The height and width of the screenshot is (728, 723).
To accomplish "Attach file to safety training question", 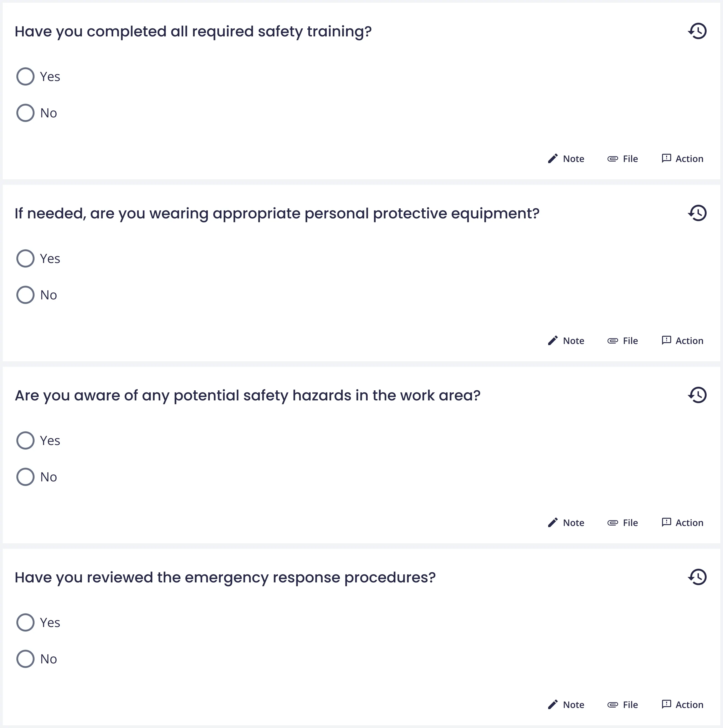I will tap(623, 159).
